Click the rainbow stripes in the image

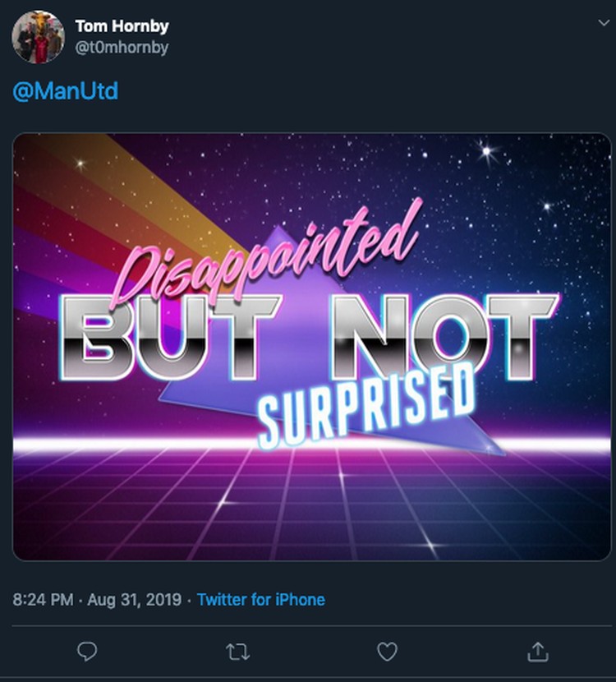click(x=108, y=218)
